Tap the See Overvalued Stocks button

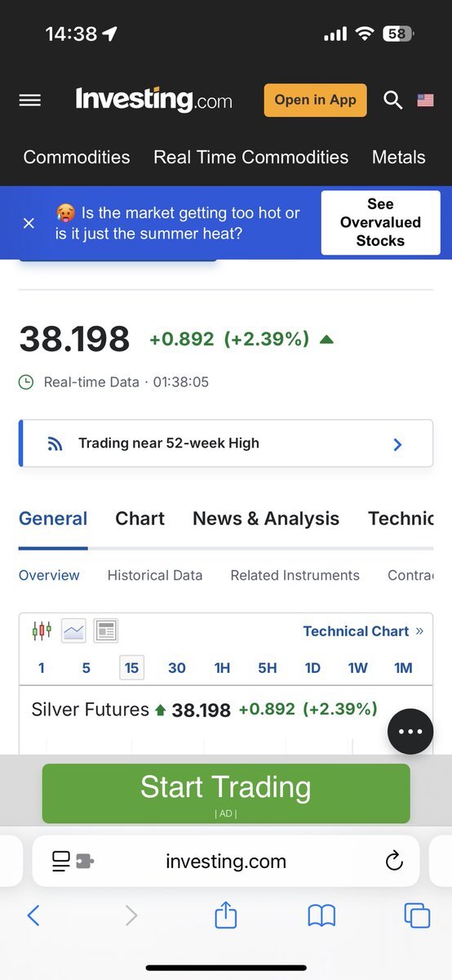click(x=380, y=223)
